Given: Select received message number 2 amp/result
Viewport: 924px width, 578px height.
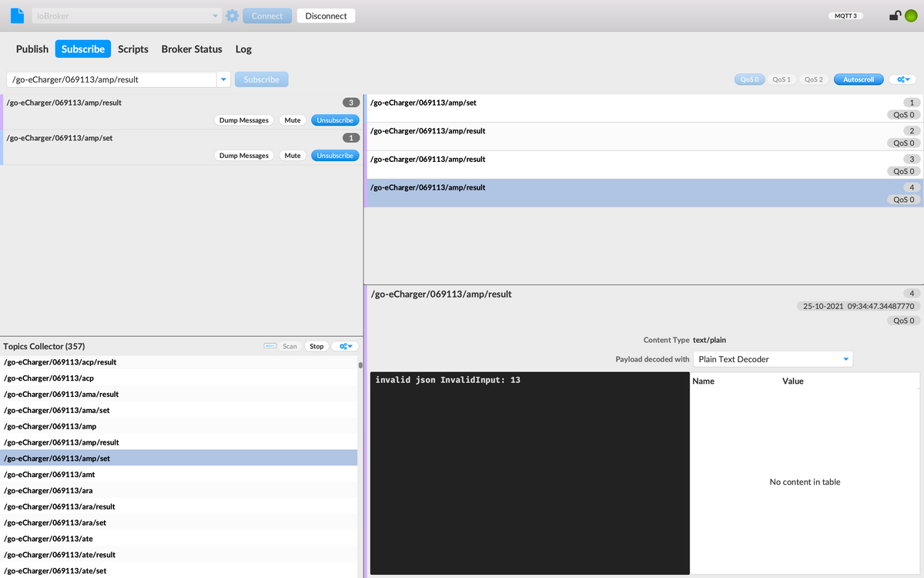Looking at the screenshot, I should click(x=644, y=137).
